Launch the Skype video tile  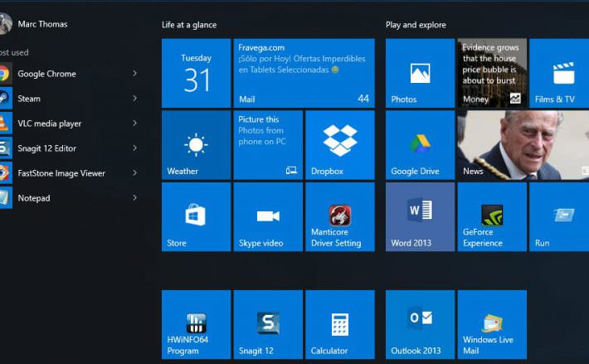268,217
